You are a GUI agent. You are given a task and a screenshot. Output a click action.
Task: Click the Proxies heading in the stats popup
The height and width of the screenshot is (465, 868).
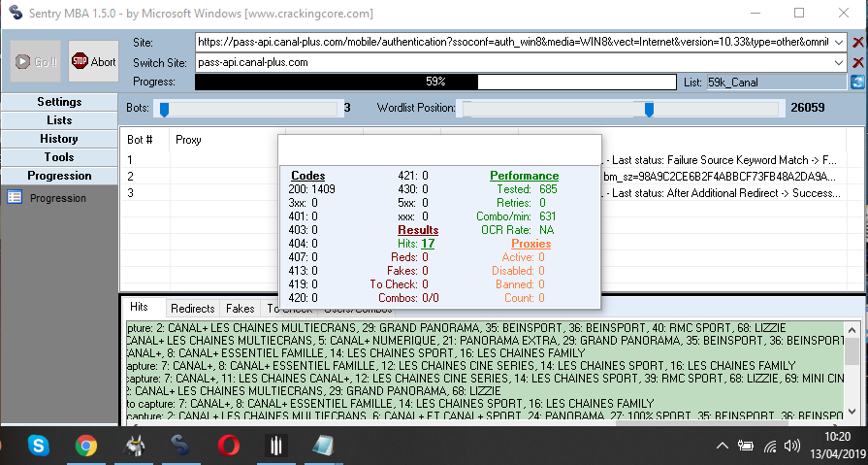click(x=530, y=244)
